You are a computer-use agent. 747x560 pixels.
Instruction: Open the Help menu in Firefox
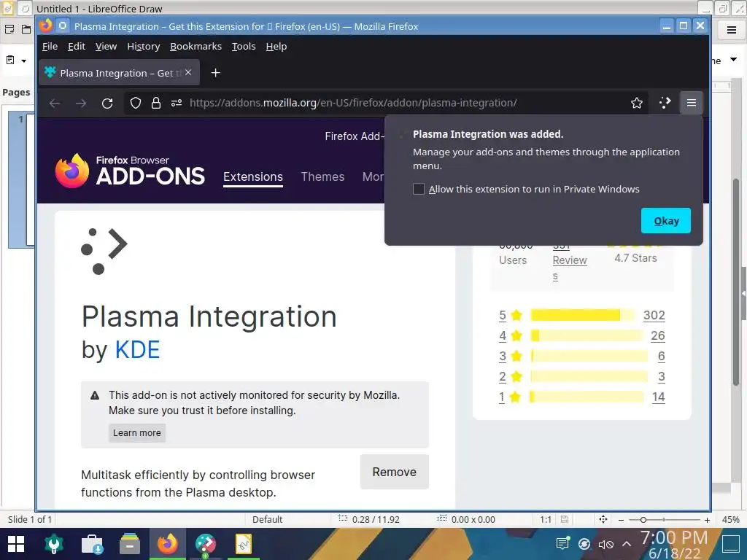(276, 46)
